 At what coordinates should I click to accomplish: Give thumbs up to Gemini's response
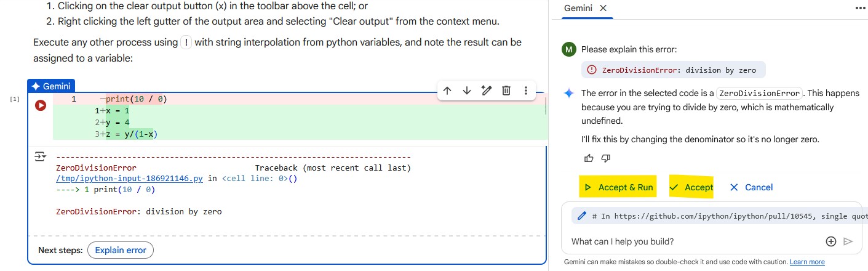pos(589,158)
